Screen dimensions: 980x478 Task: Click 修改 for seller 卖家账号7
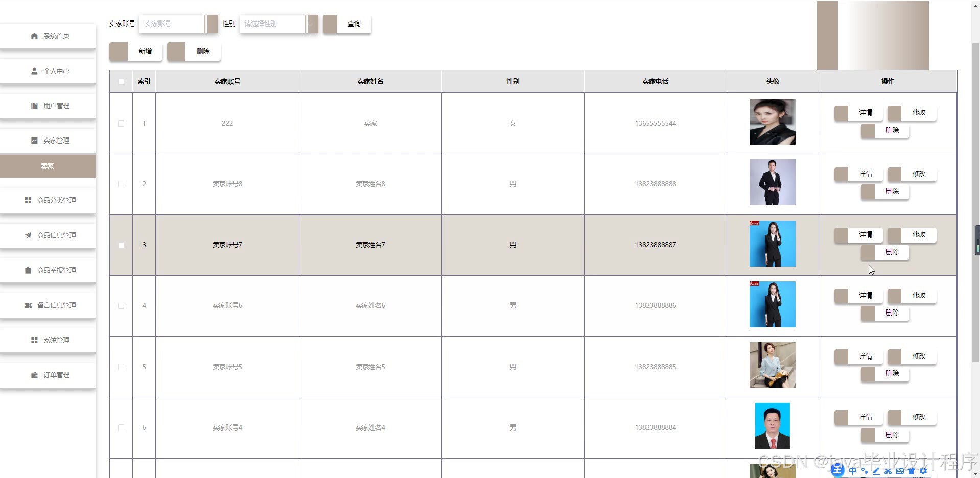pos(912,235)
